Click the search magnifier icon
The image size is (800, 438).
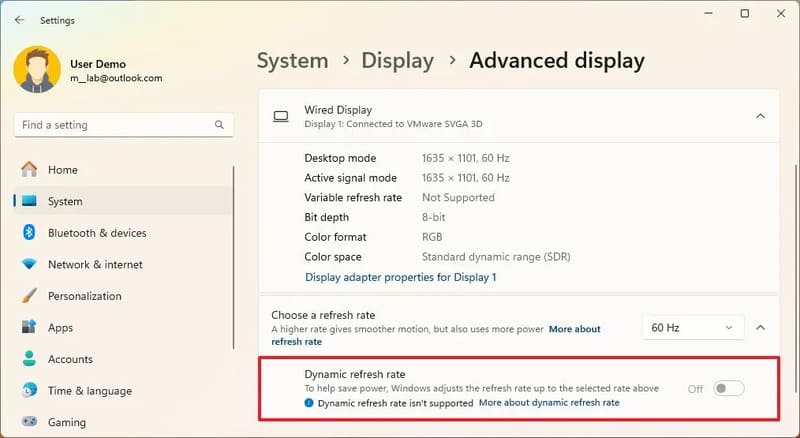[219, 125]
